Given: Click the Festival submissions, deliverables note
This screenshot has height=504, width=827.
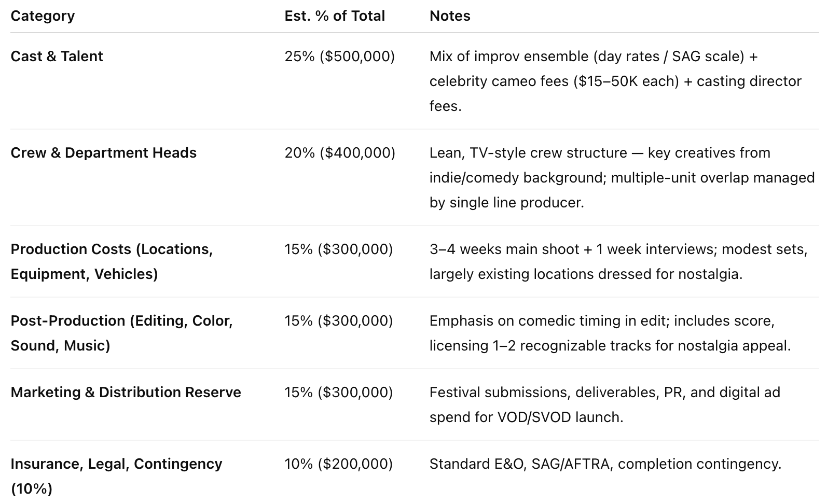Looking at the screenshot, I should pyautogui.click(x=605, y=405).
